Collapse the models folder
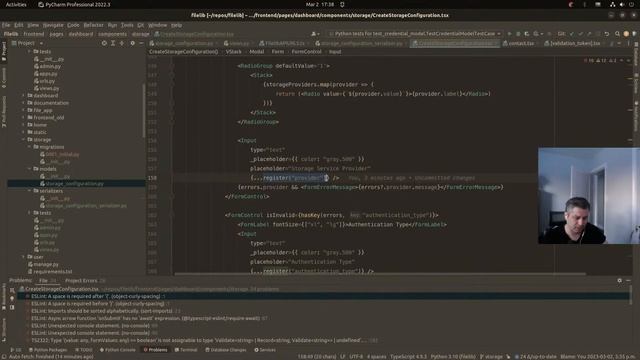 pyautogui.click(x=29, y=169)
